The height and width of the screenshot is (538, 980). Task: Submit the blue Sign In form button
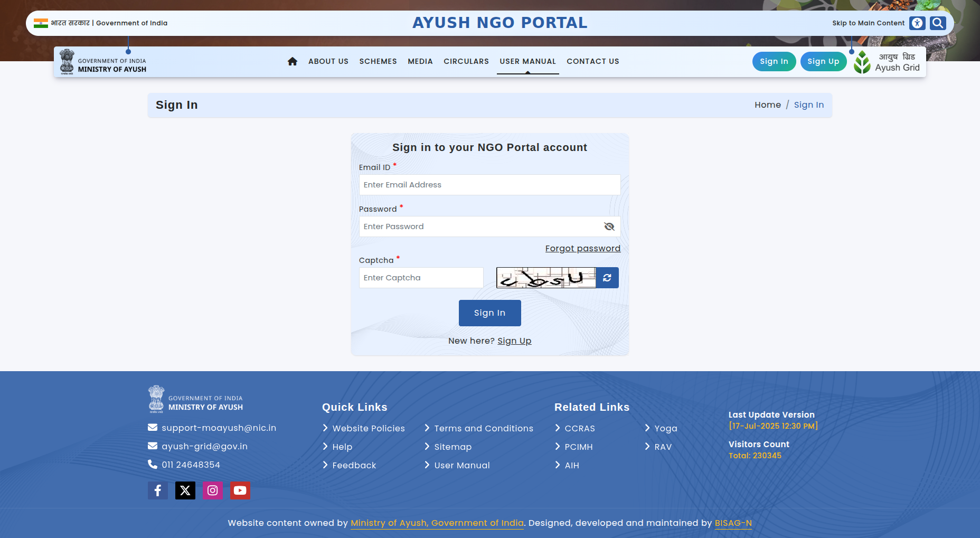[x=490, y=313]
